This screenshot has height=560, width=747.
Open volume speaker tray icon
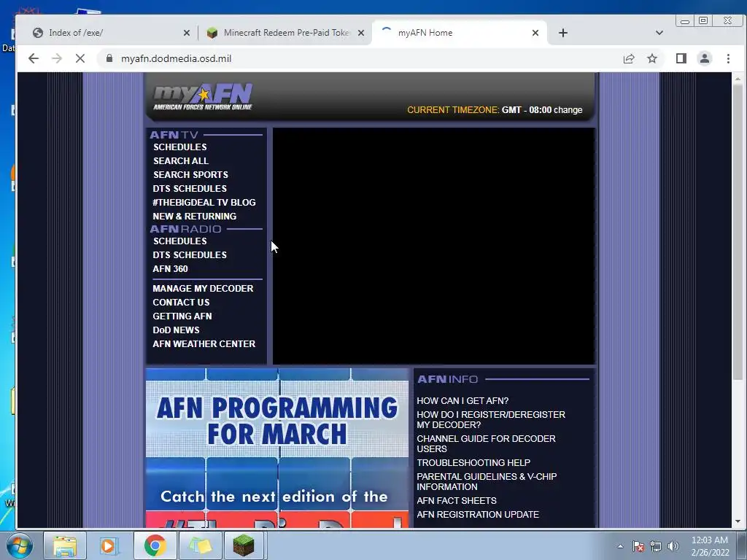673,546
